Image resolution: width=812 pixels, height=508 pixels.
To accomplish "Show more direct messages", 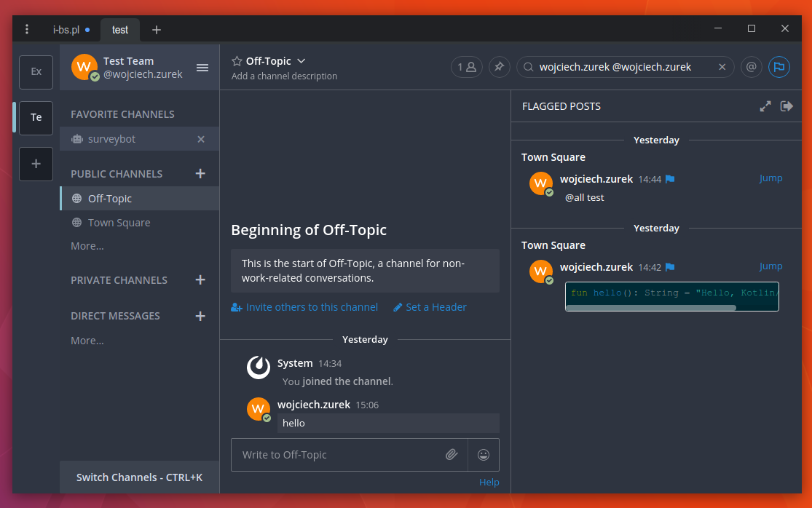I will click(87, 341).
